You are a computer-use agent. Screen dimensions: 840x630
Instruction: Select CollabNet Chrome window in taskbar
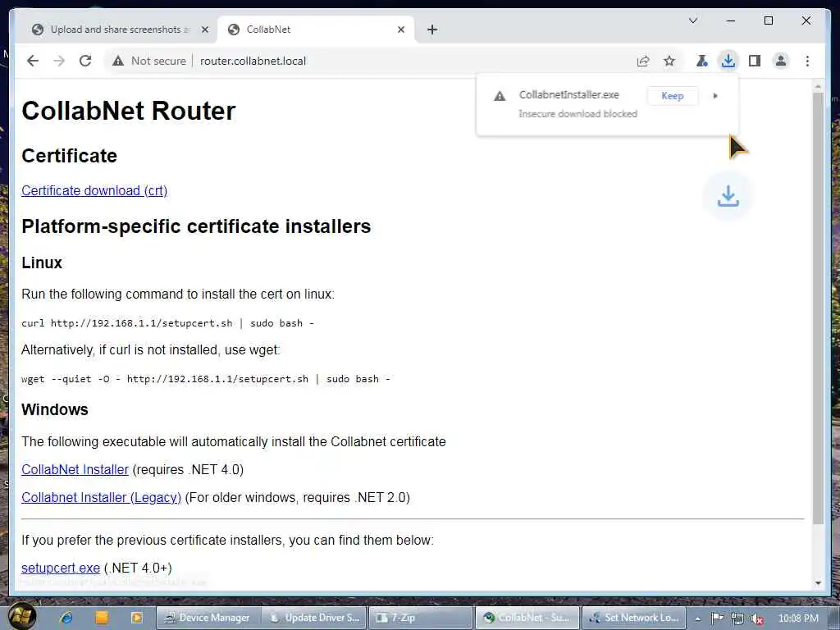[527, 618]
